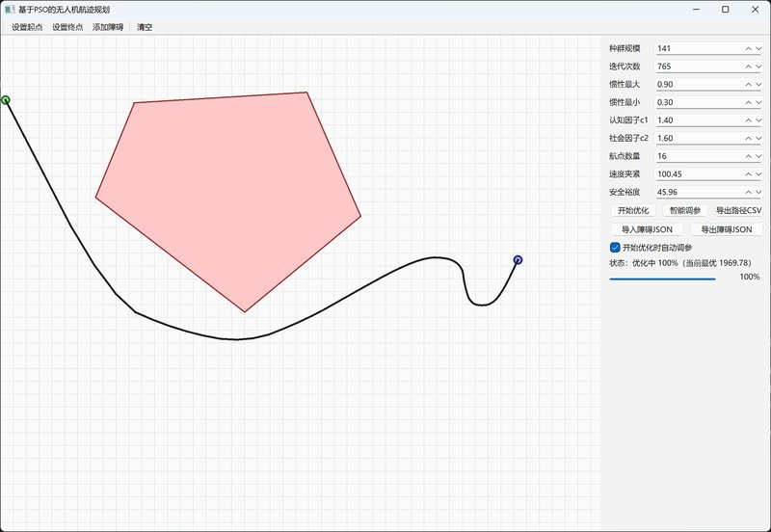
Task: Export path using 导出路径CSV button
Action: pyautogui.click(x=738, y=210)
